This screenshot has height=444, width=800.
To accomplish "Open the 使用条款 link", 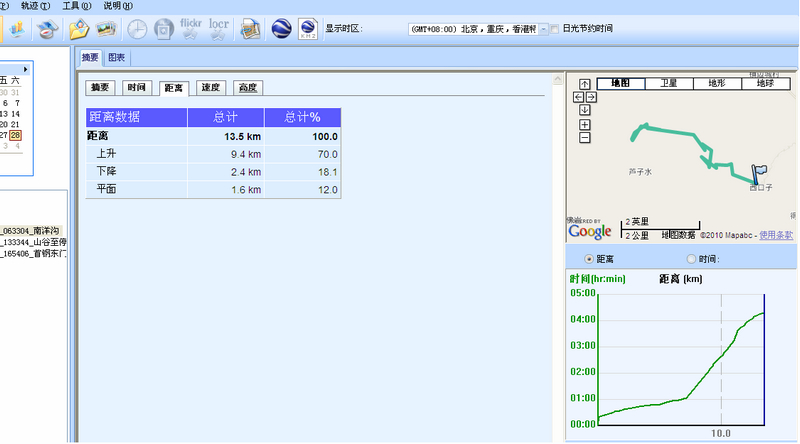I will point(776,235).
